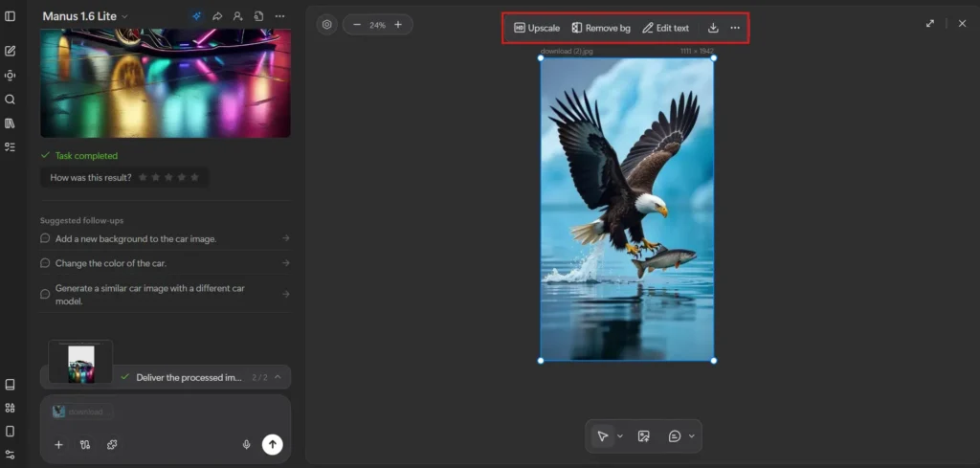The height and width of the screenshot is (468, 980).
Task: Click the share arrow icon in chat header
Action: coord(217,16)
